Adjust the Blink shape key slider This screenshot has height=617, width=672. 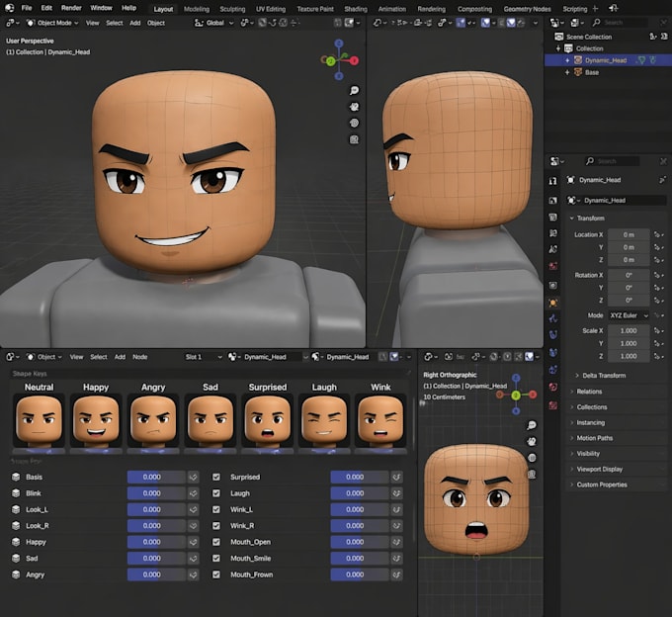156,493
